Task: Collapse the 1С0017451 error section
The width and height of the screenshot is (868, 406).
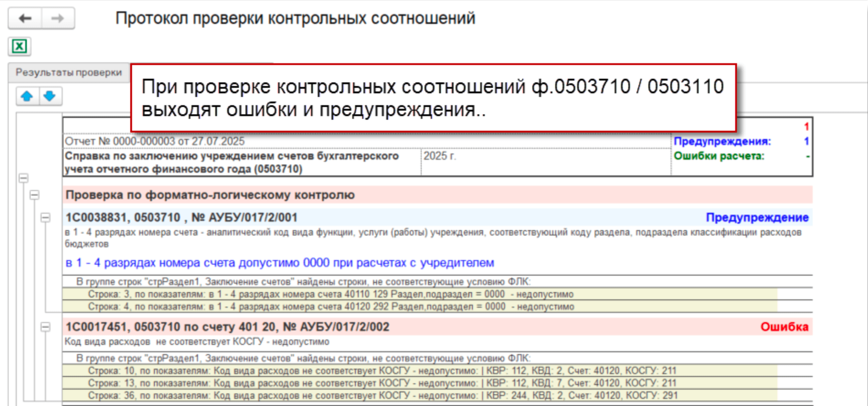Action: [x=45, y=327]
